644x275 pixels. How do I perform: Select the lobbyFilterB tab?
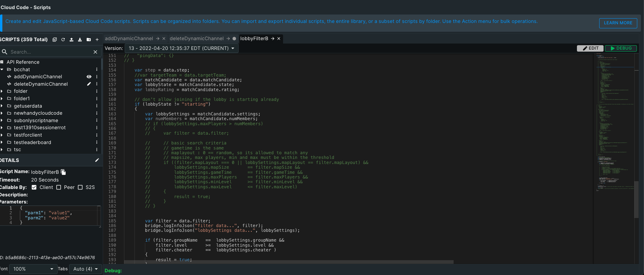click(x=254, y=39)
